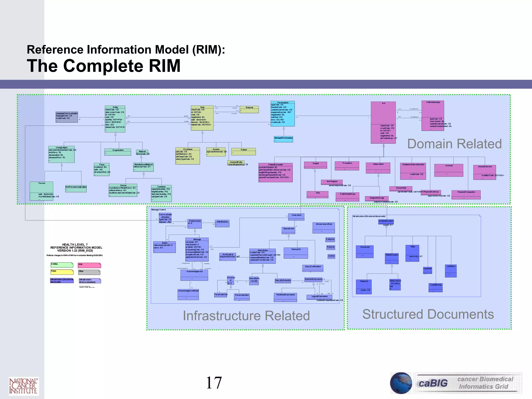Select the SubstanceAdministration class box
532x399 pixels.
tap(413, 171)
